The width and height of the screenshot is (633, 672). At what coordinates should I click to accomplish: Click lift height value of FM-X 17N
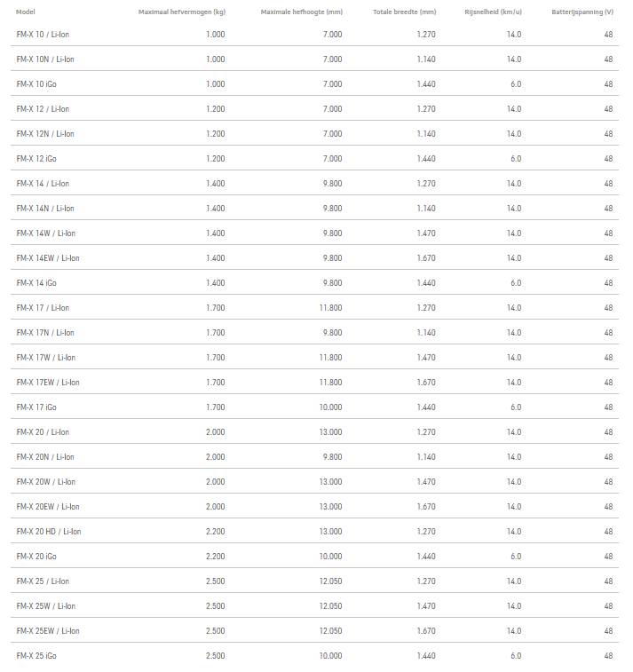332,333
